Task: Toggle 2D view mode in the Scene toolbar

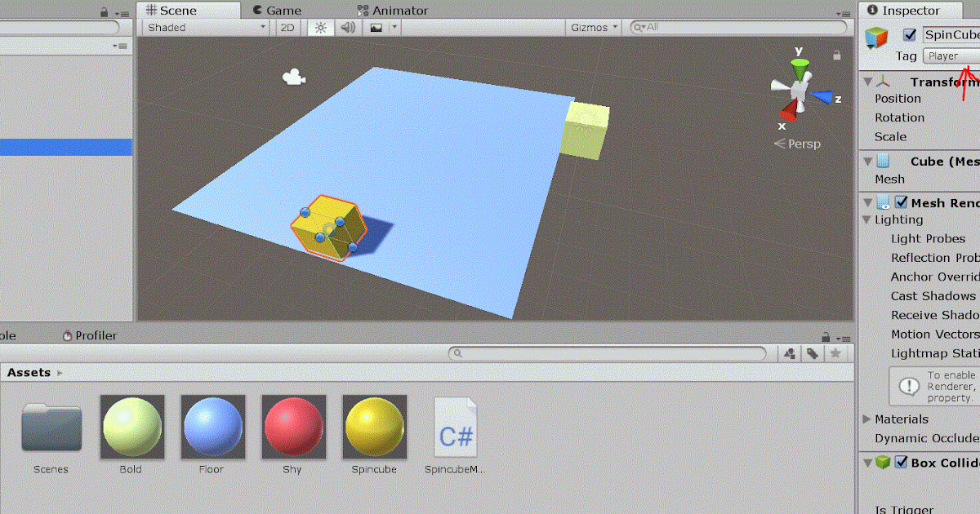Action: (287, 27)
